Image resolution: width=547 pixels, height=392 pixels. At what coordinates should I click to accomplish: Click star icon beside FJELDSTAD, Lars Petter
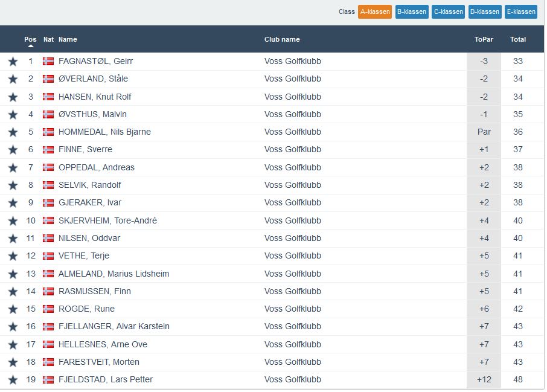pos(13,380)
